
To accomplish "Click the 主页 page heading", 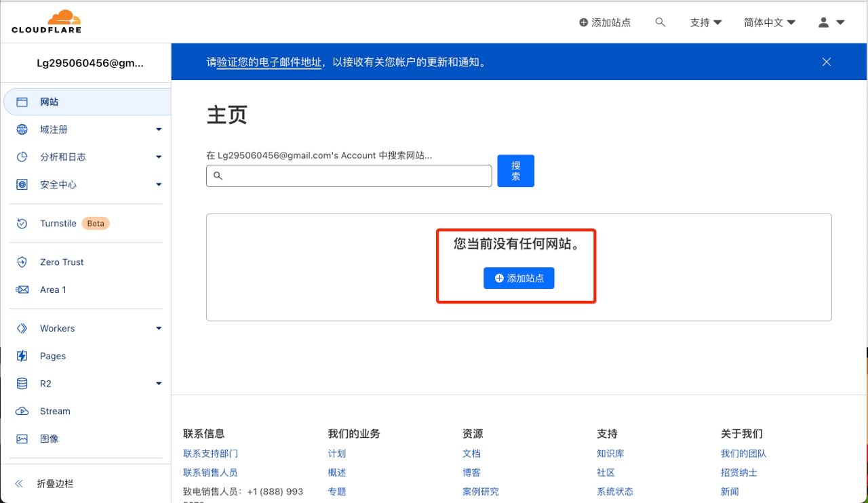I will pos(226,115).
